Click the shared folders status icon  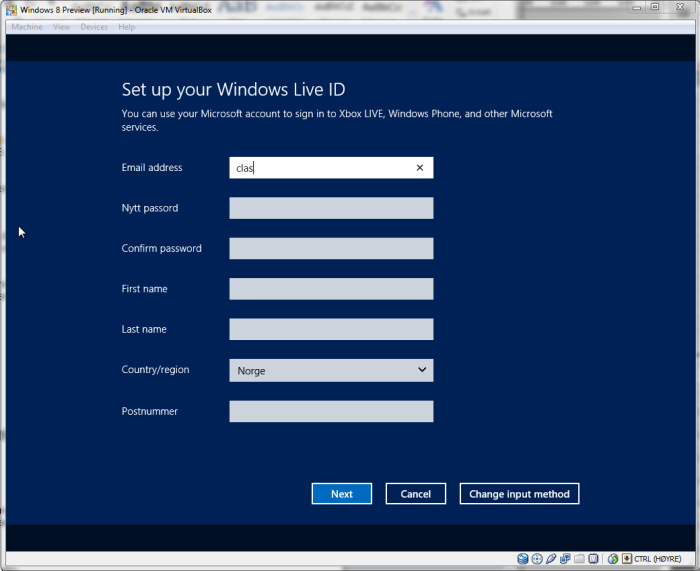[579, 558]
